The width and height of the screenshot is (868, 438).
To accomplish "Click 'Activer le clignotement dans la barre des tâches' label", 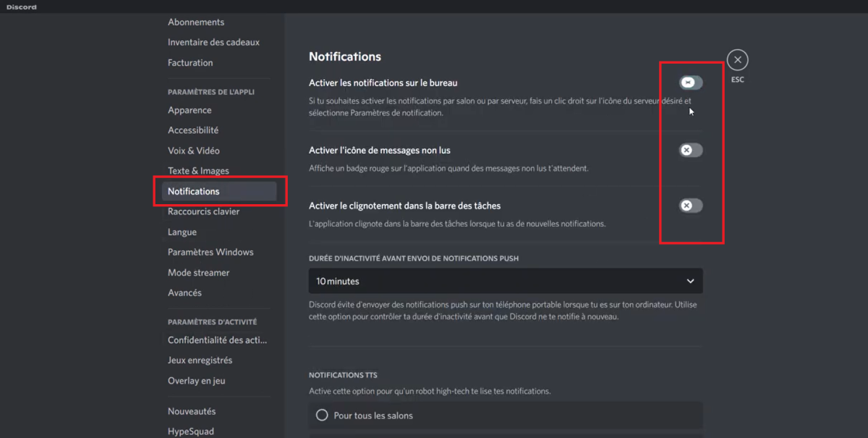I will [x=405, y=206].
